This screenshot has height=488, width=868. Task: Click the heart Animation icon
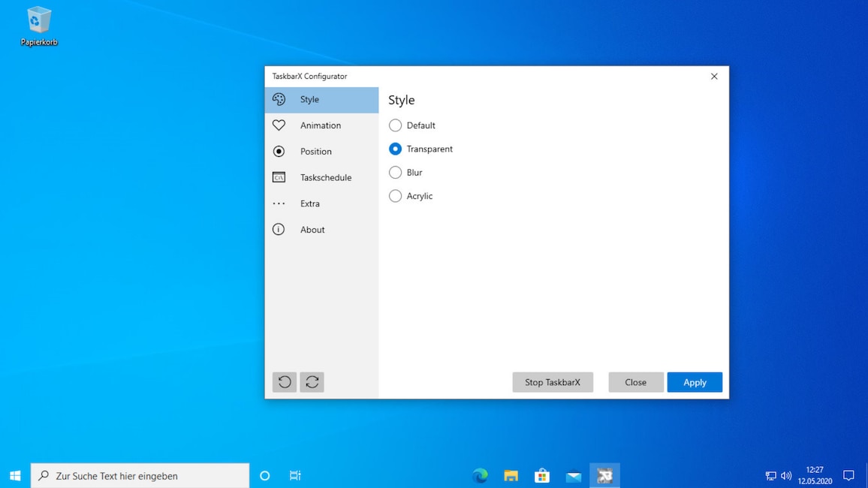279,125
